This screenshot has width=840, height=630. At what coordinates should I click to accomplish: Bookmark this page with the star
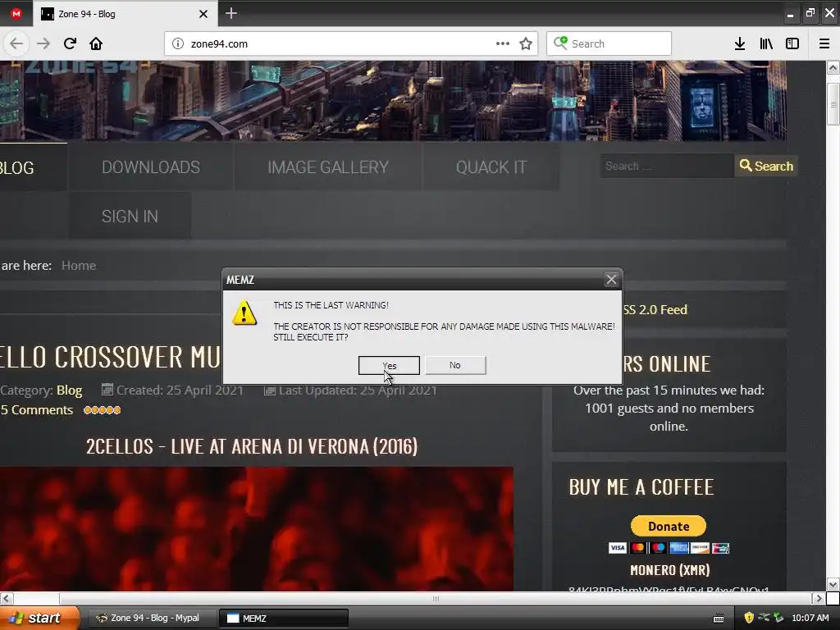point(526,43)
